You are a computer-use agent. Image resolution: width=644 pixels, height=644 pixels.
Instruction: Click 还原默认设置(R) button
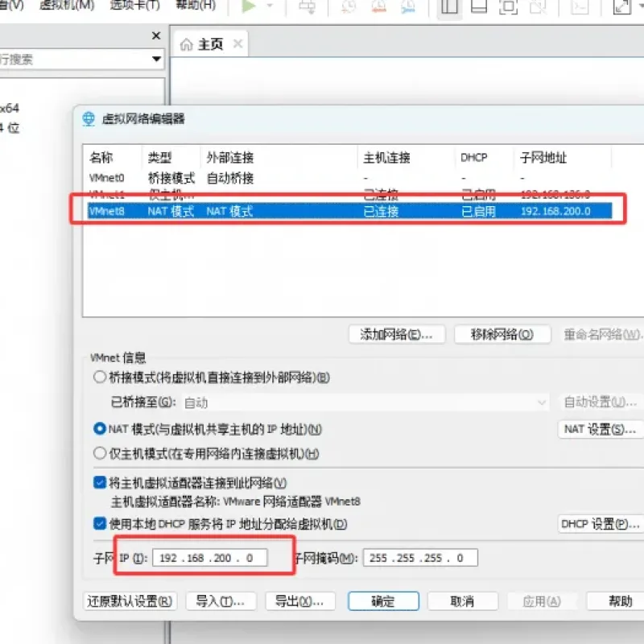coord(130,601)
